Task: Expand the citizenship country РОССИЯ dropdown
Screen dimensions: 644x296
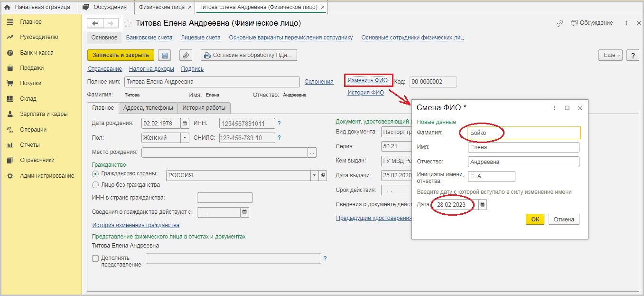Action: (314, 175)
